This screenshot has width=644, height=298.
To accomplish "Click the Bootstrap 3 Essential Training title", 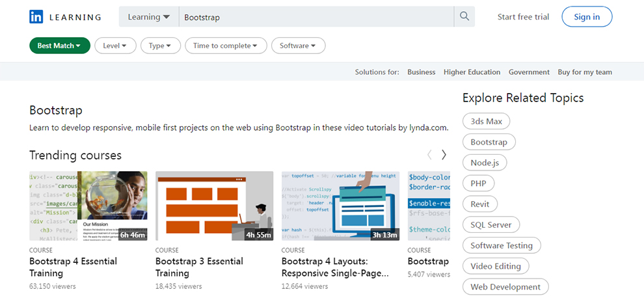I will (x=199, y=267).
